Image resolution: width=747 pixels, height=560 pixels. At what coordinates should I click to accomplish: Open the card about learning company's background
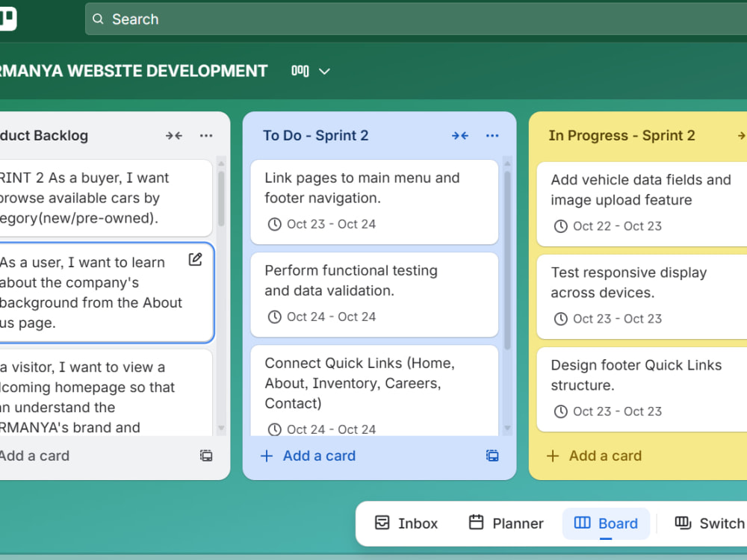106,293
